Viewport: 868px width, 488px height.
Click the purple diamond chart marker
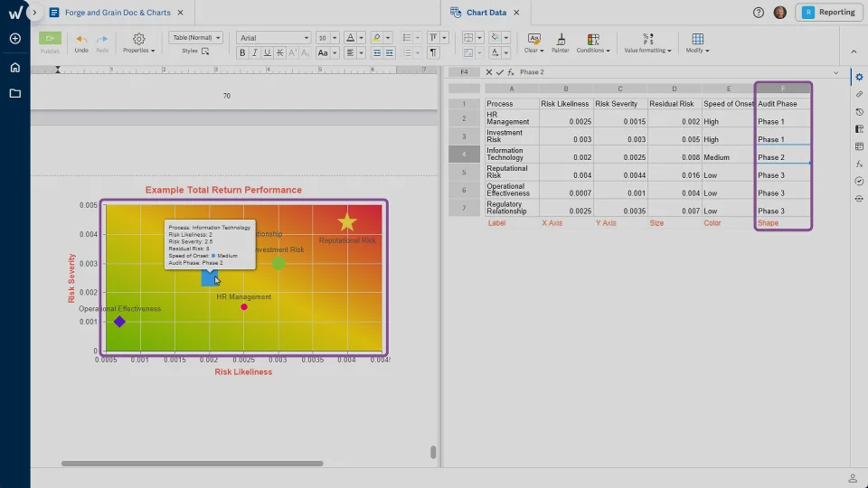point(119,322)
